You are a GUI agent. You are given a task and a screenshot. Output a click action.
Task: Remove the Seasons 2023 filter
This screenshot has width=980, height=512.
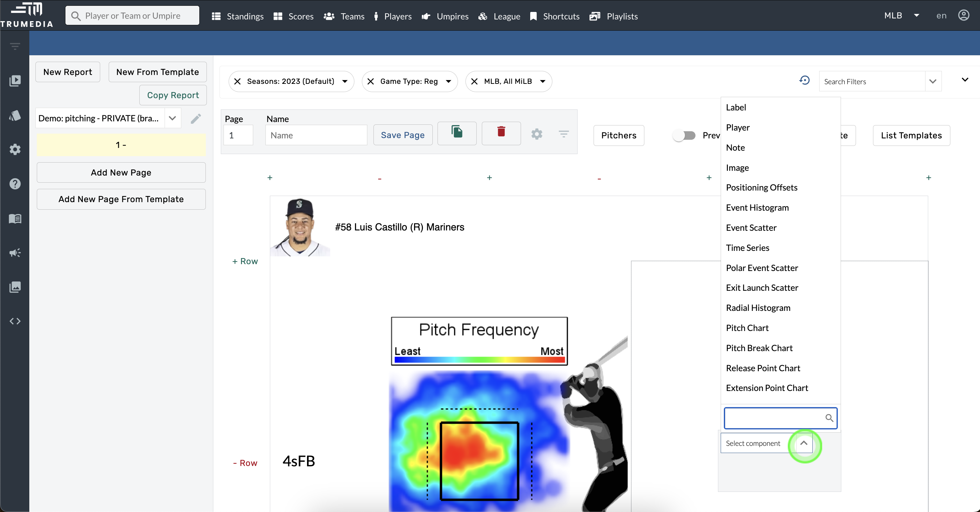coord(238,81)
